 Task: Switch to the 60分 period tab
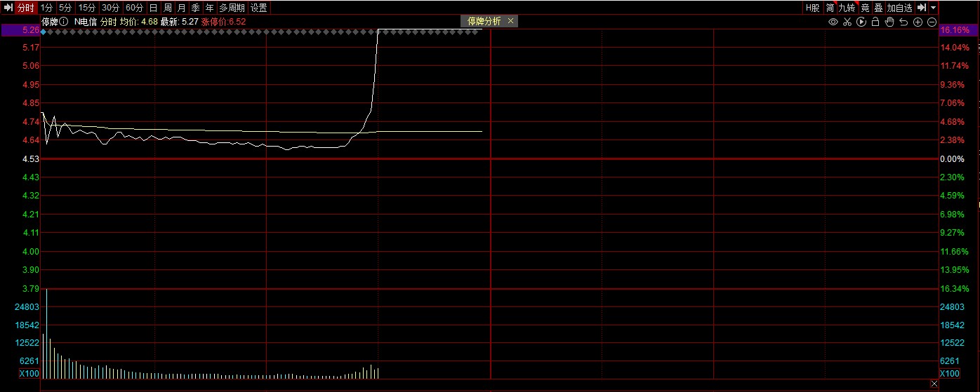(x=134, y=8)
